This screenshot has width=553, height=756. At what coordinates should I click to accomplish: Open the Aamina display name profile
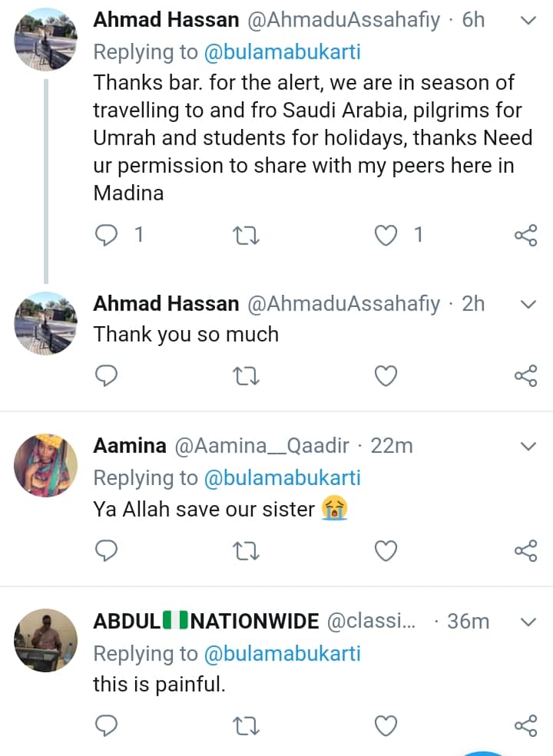coord(129,446)
